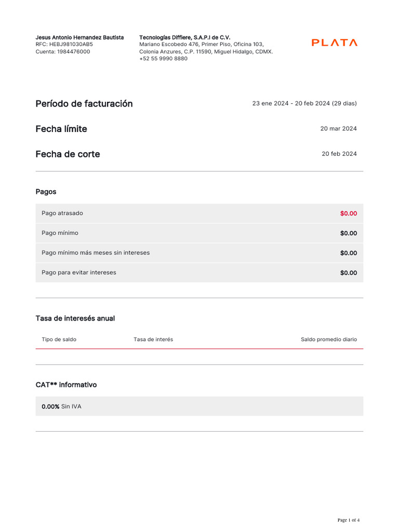Click the Tasa de interés column header

coord(153,339)
